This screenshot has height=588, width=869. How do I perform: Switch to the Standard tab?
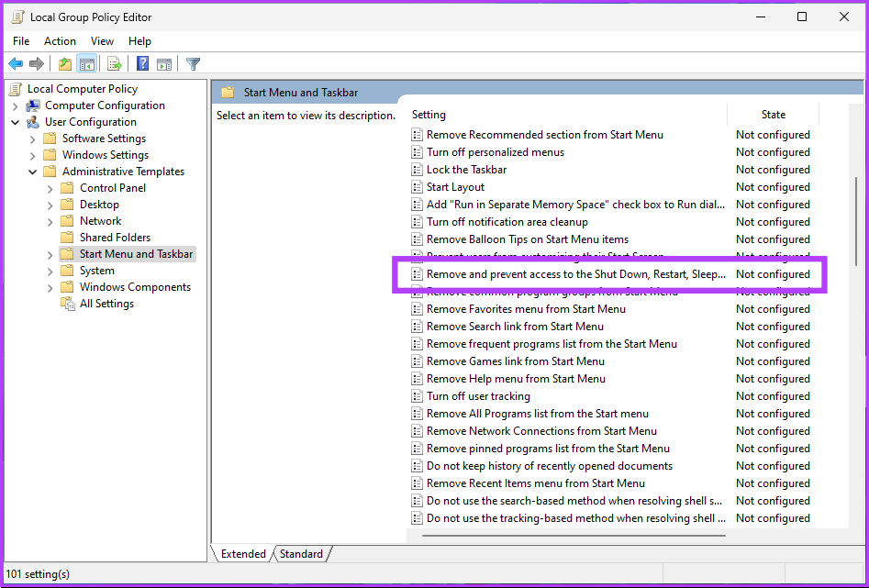click(301, 554)
